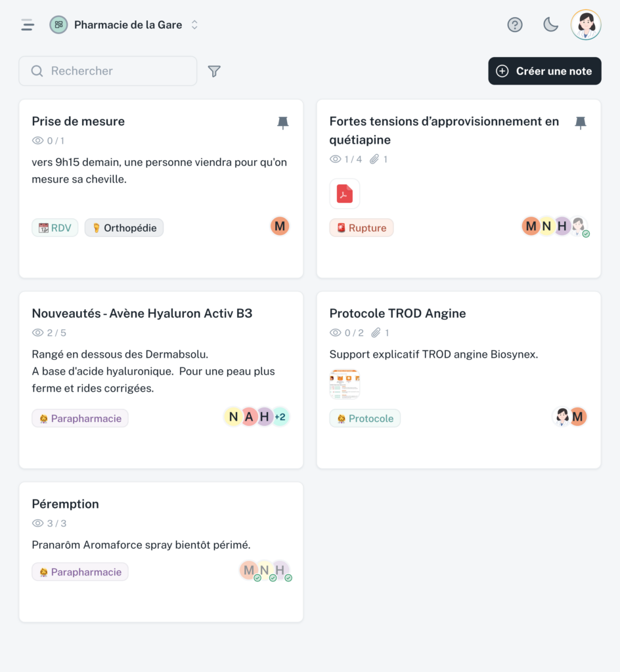
Task: Select the Orthopédie tag
Action: [x=124, y=228]
